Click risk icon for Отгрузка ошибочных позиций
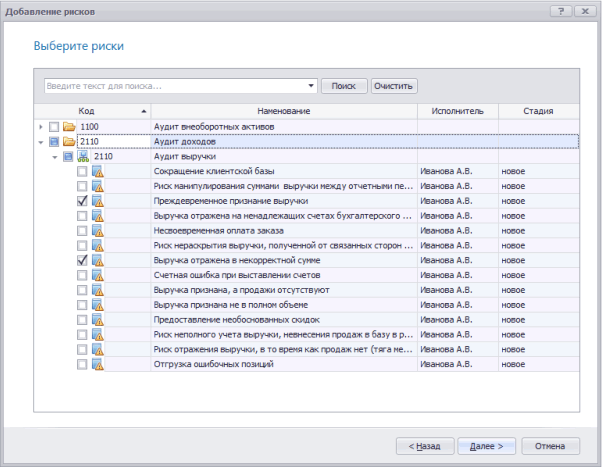The width and height of the screenshot is (602, 467). pyautogui.click(x=98, y=364)
